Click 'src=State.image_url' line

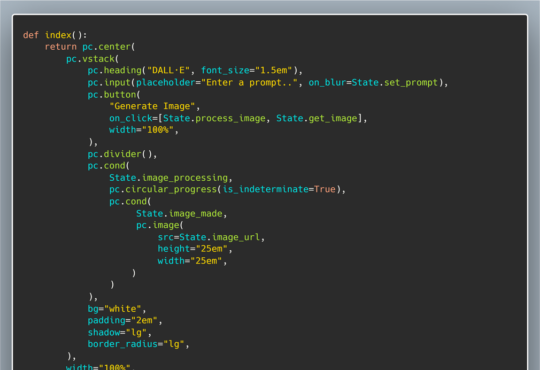tap(211, 238)
